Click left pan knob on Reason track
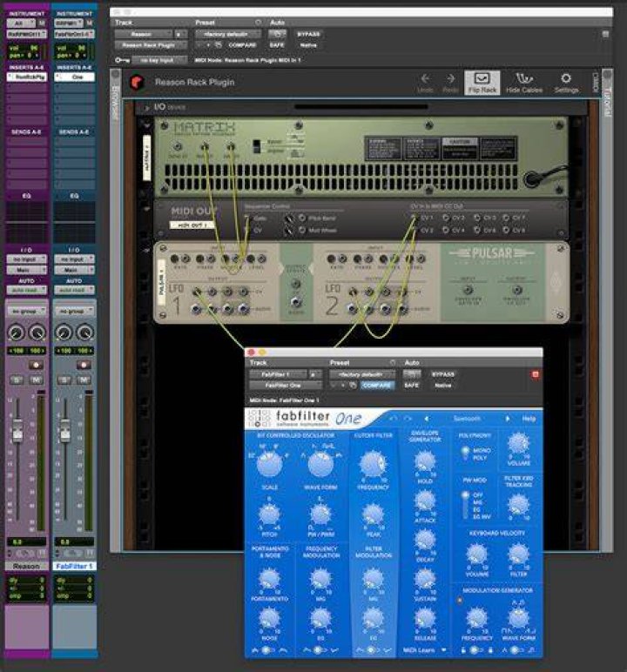The height and width of the screenshot is (672, 627). coord(17,333)
